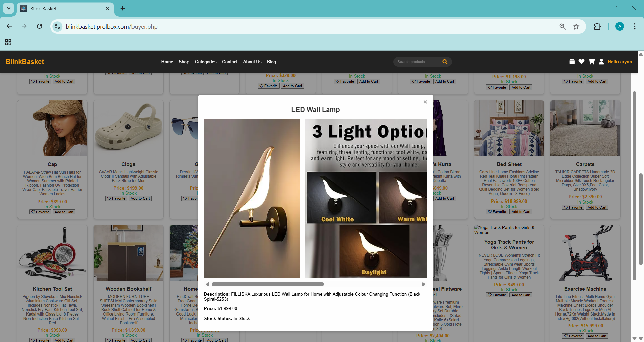
Task: Click the orders box icon in header
Action: (572, 62)
